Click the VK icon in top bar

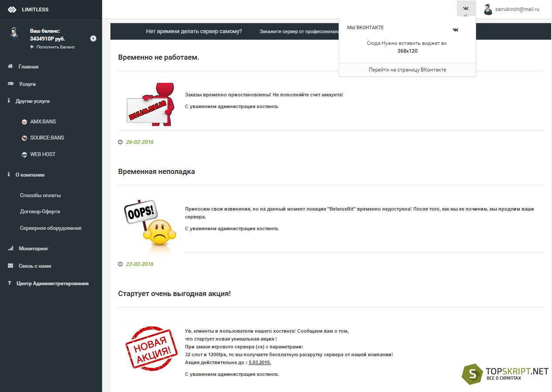[x=466, y=9]
